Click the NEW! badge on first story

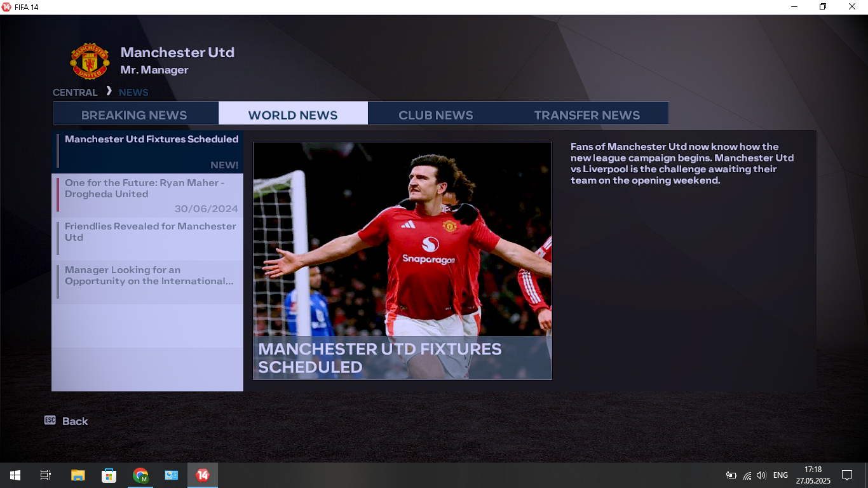pyautogui.click(x=224, y=165)
